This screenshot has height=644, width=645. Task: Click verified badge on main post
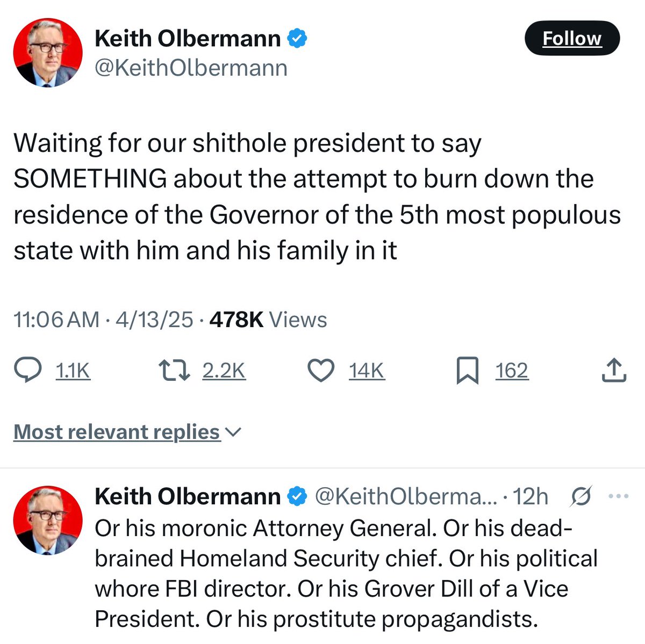[298, 39]
